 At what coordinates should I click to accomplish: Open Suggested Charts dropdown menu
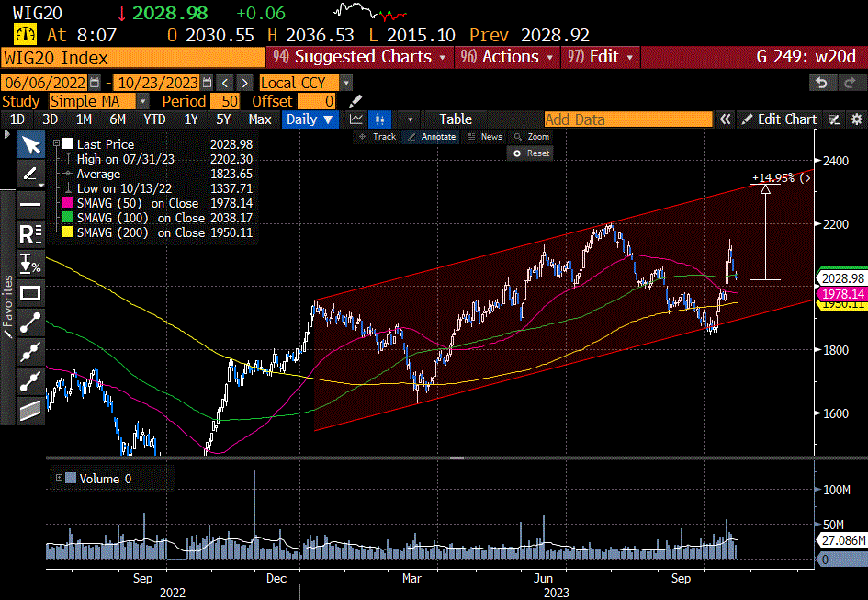(x=360, y=57)
